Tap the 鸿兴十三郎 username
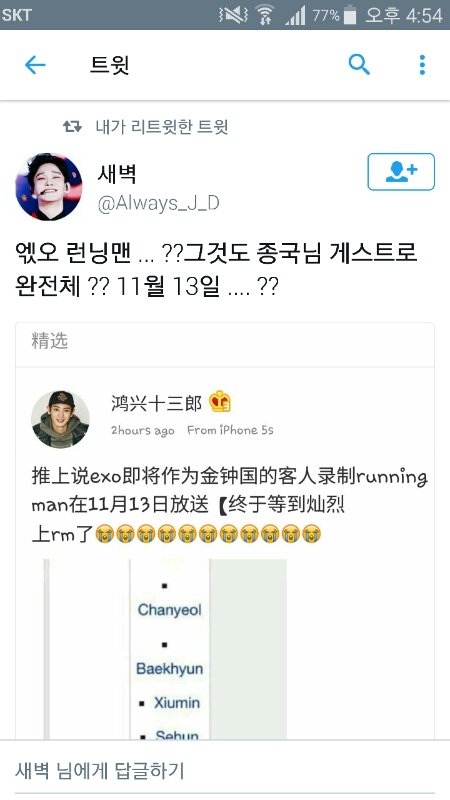This screenshot has height=800, width=450. click(156, 403)
